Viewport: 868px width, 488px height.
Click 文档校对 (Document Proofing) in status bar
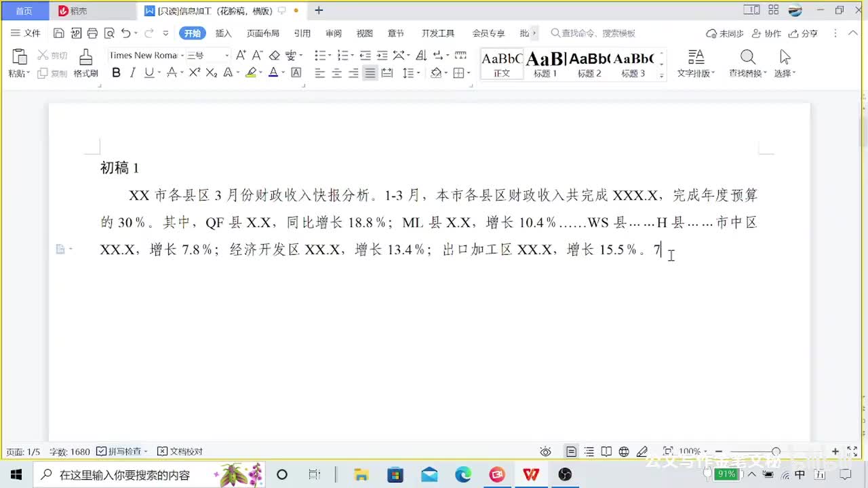(x=180, y=451)
